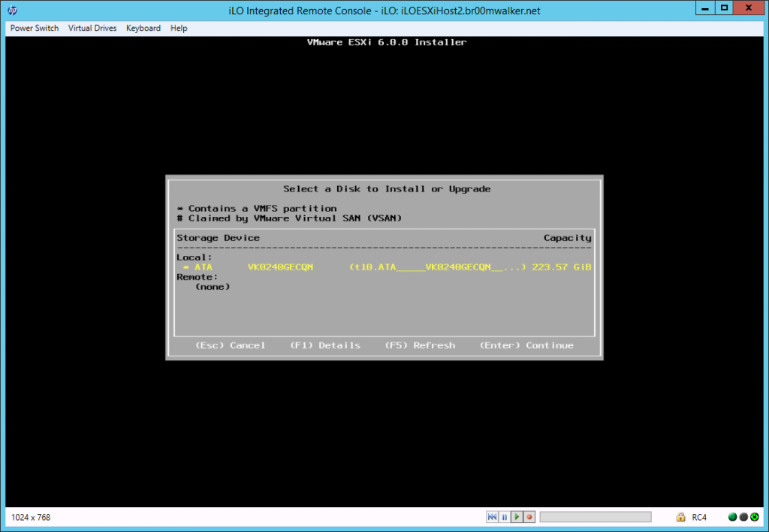This screenshot has height=532, width=769.
Task: Click the RC4 encryption label
Action: pyautogui.click(x=699, y=517)
